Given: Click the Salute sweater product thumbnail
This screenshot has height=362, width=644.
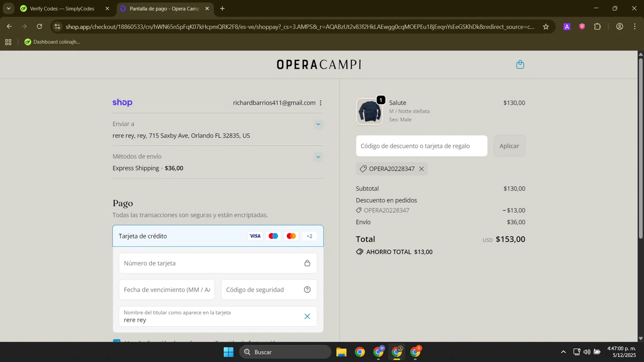Looking at the screenshot, I should 369,112.
